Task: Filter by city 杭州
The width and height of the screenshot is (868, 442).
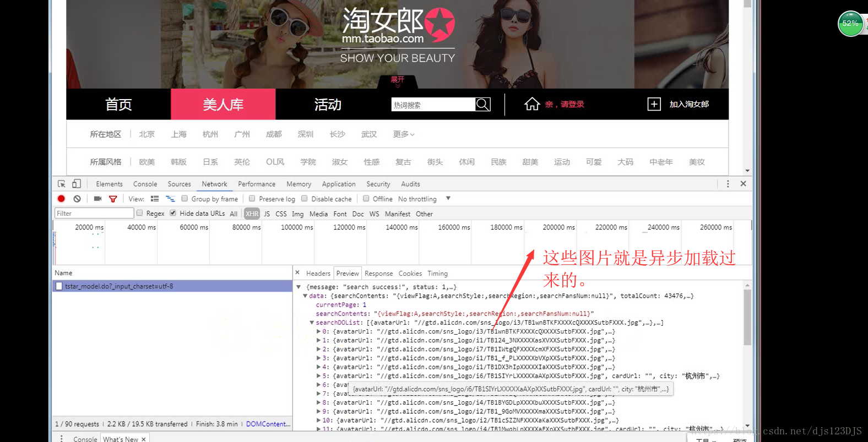Action: tap(210, 134)
